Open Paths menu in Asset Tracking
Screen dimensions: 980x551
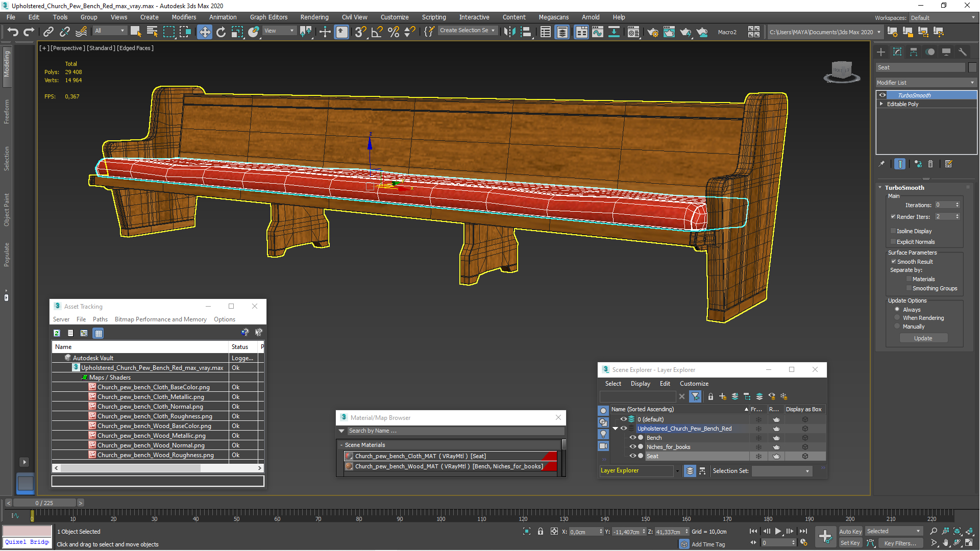(x=100, y=319)
